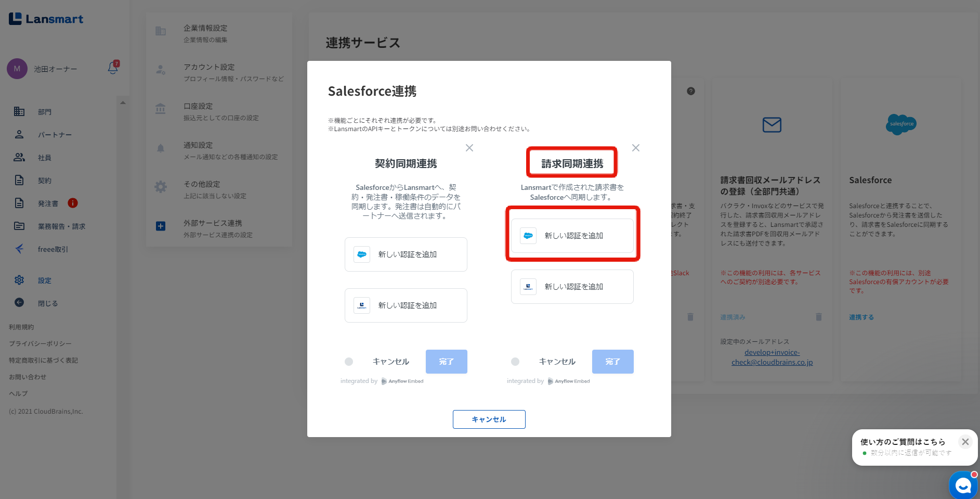The image size is (980, 499).
Task: Click the outlined キャンセル button at dialog bottom
Action: 489,419
